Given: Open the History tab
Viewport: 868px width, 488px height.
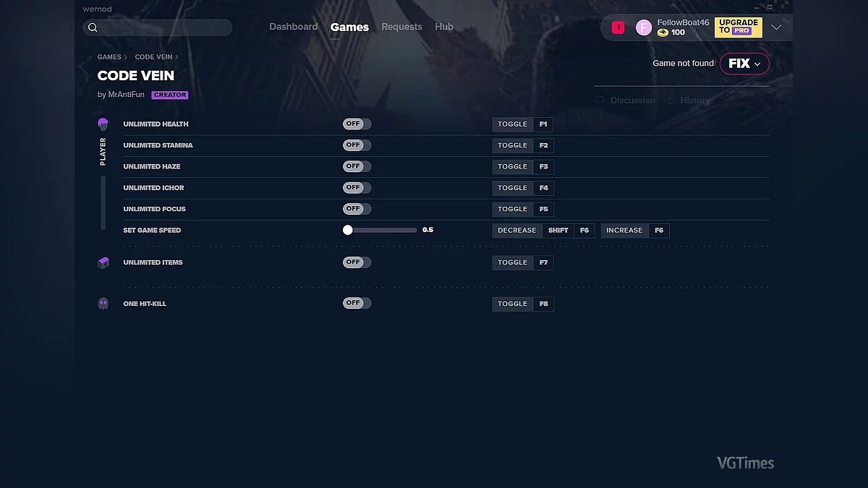Looking at the screenshot, I should point(689,100).
